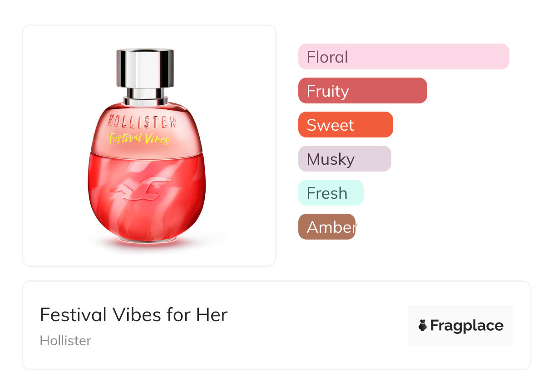
Task: Click the Hollister brand name below the title
Action: (65, 341)
